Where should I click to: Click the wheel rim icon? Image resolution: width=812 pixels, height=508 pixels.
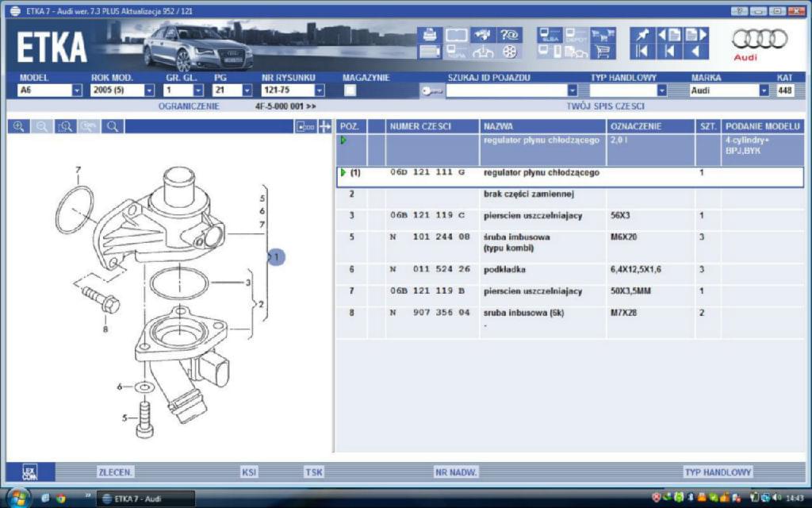pos(510,52)
